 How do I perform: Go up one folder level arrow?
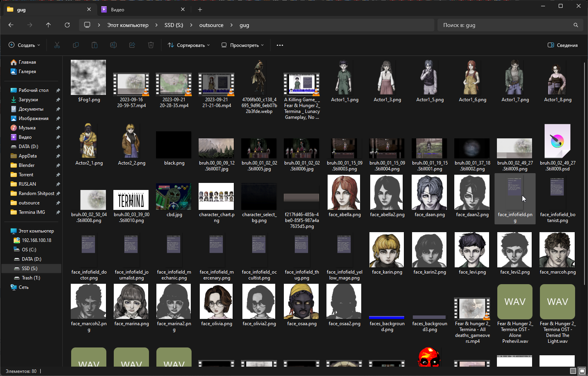(48, 25)
